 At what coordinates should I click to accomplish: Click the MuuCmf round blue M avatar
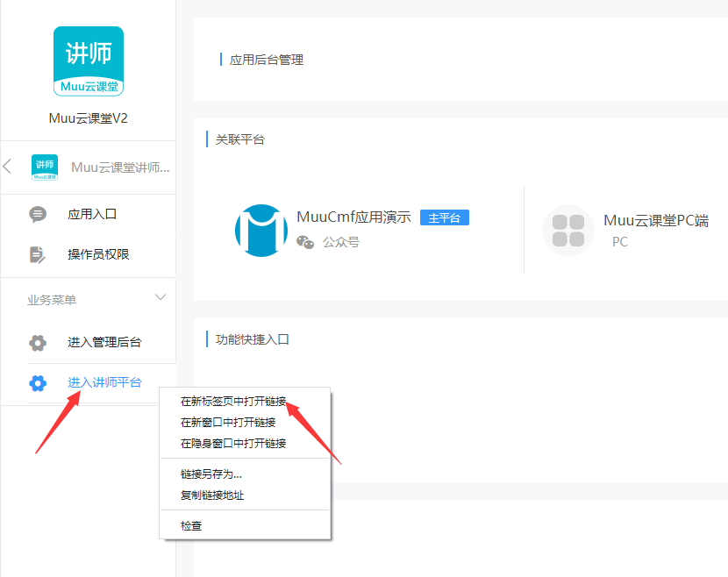click(261, 231)
